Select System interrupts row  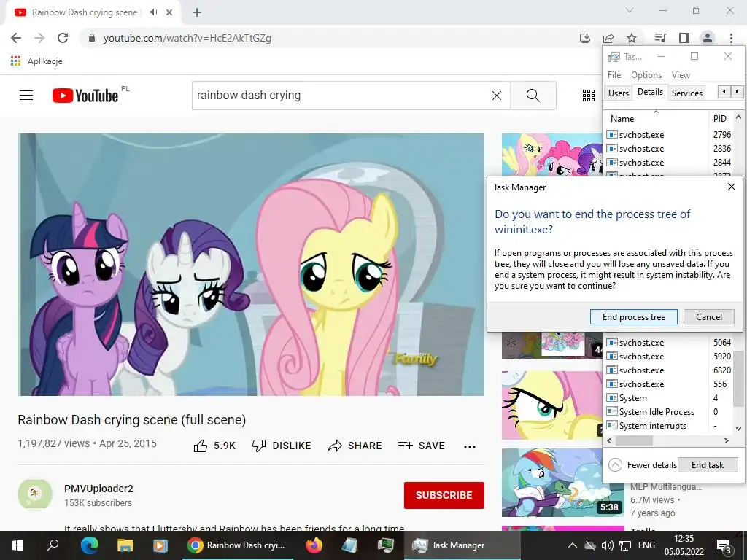(668, 426)
